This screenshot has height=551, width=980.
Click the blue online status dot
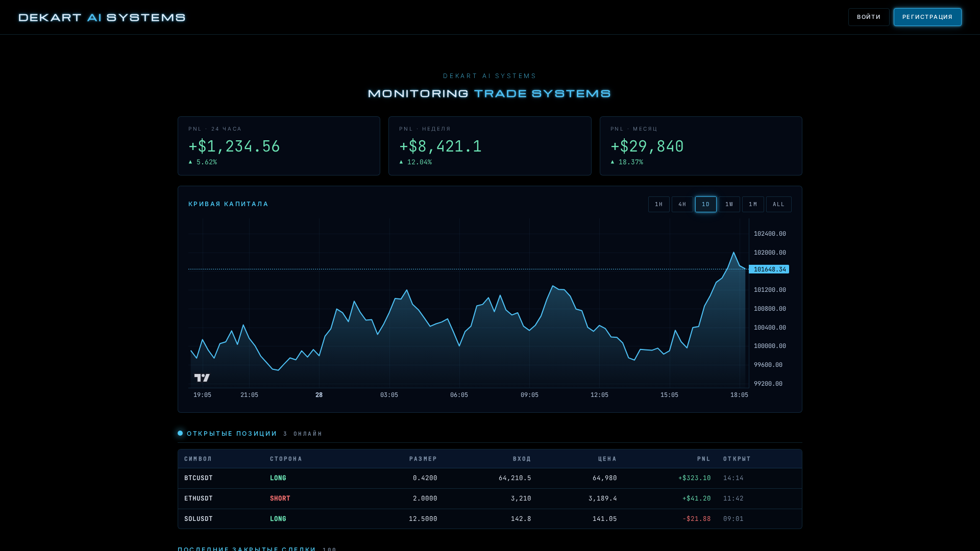pos(180,433)
